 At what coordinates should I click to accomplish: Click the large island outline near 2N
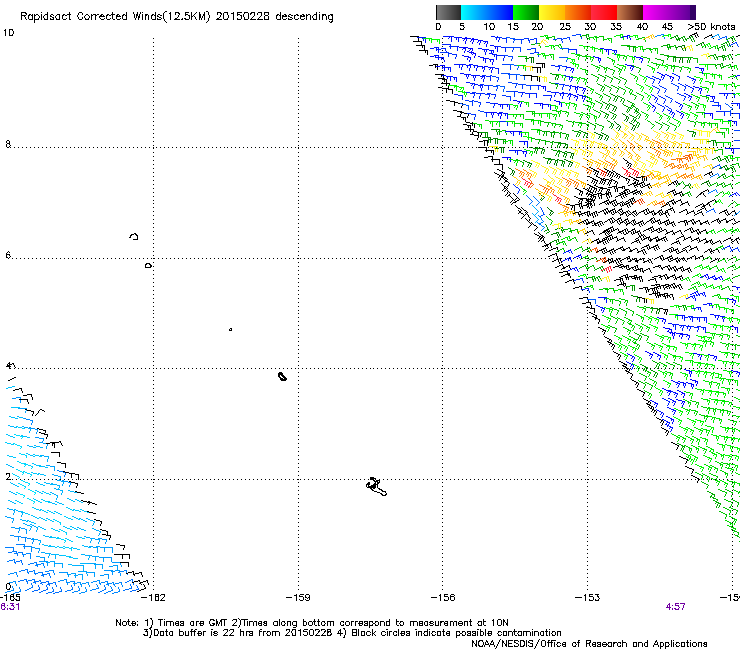[x=377, y=487]
